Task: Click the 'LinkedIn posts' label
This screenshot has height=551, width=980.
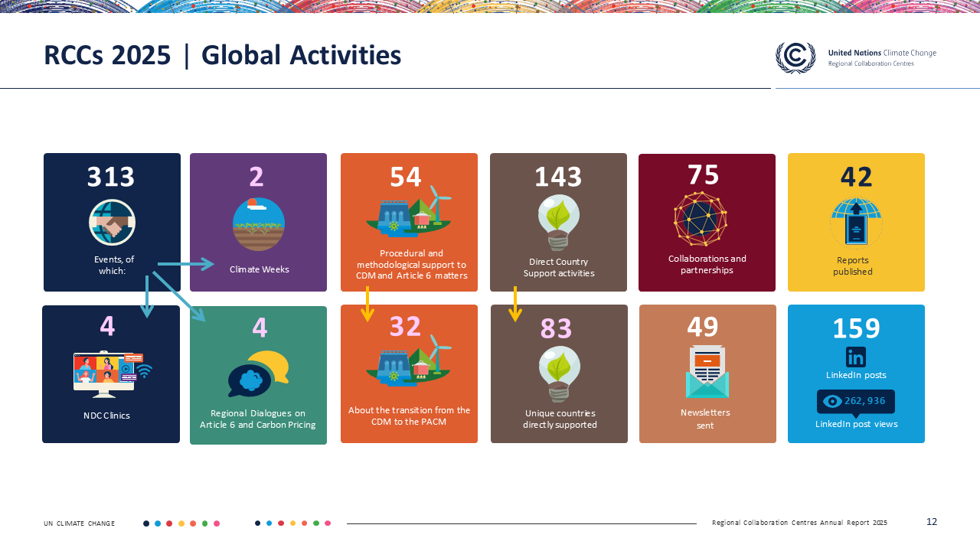Action: pos(856,375)
